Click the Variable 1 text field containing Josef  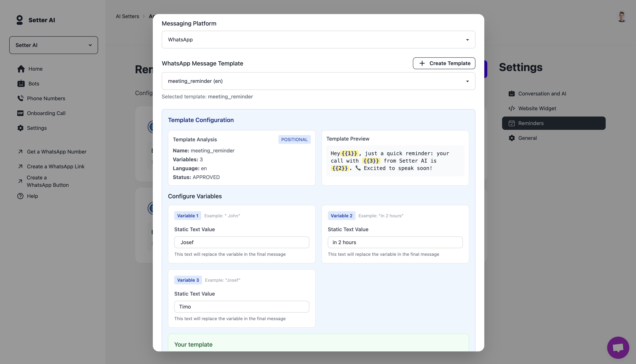[241, 242]
